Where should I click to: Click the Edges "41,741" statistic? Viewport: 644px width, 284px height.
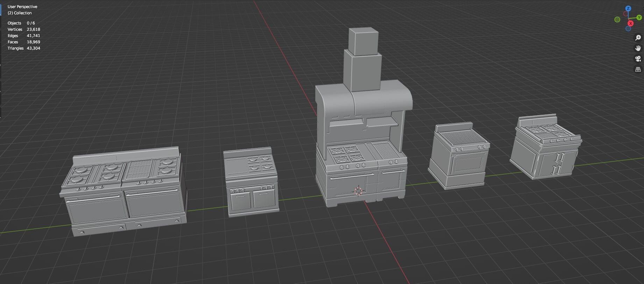tap(34, 36)
